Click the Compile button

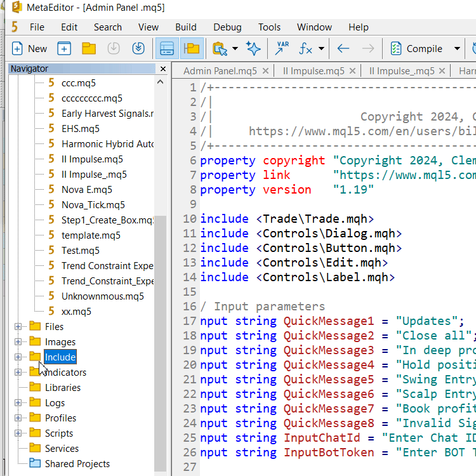(x=416, y=49)
